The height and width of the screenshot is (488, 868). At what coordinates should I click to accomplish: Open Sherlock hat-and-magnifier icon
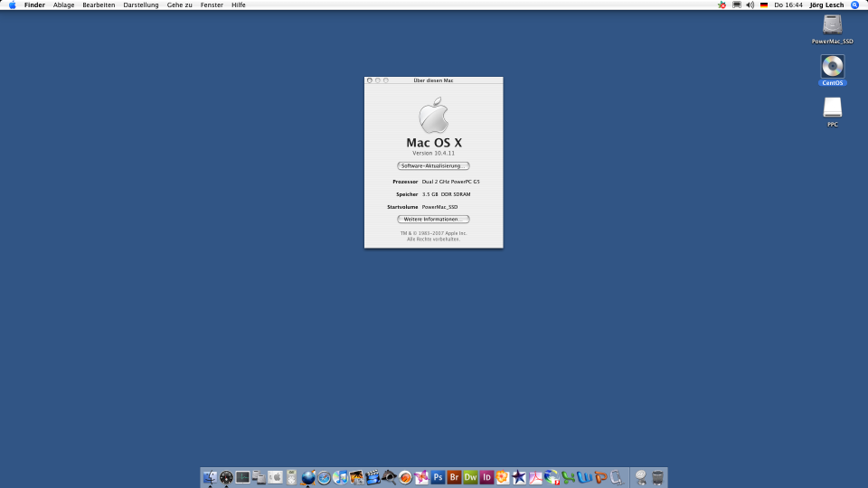coord(389,477)
